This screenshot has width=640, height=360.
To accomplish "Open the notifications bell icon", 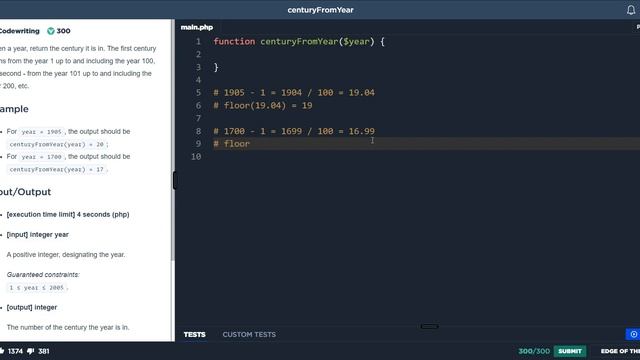I will coord(631,10).
